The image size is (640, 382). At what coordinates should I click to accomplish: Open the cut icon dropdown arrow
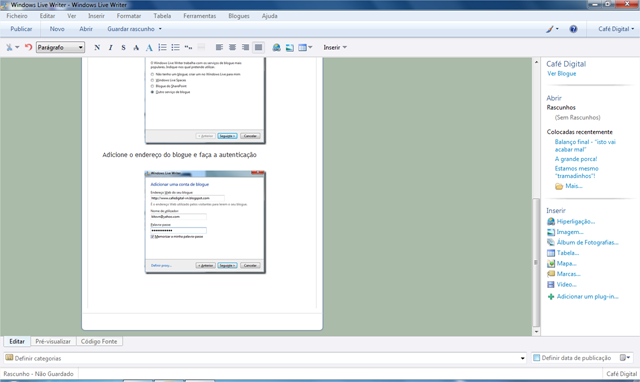tap(17, 47)
